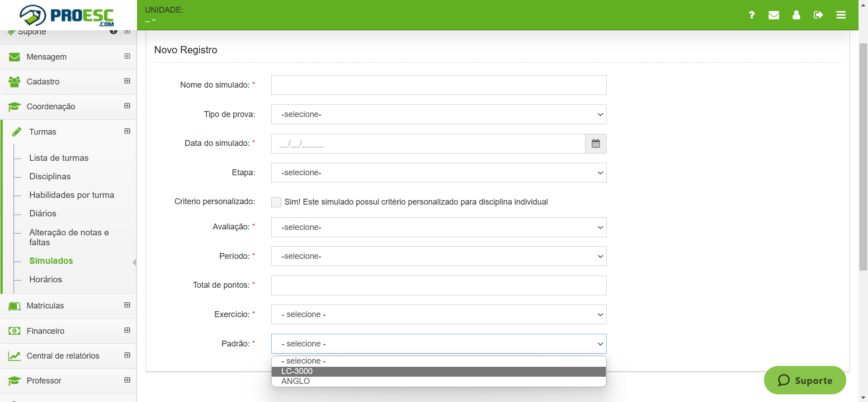Expand the Mensagem menu plus icon

[127, 56]
